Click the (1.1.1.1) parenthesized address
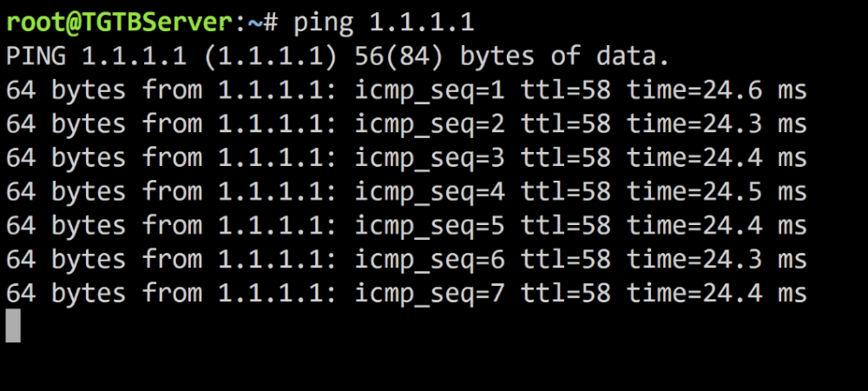Viewport: 868px width, 391px height. (271, 57)
